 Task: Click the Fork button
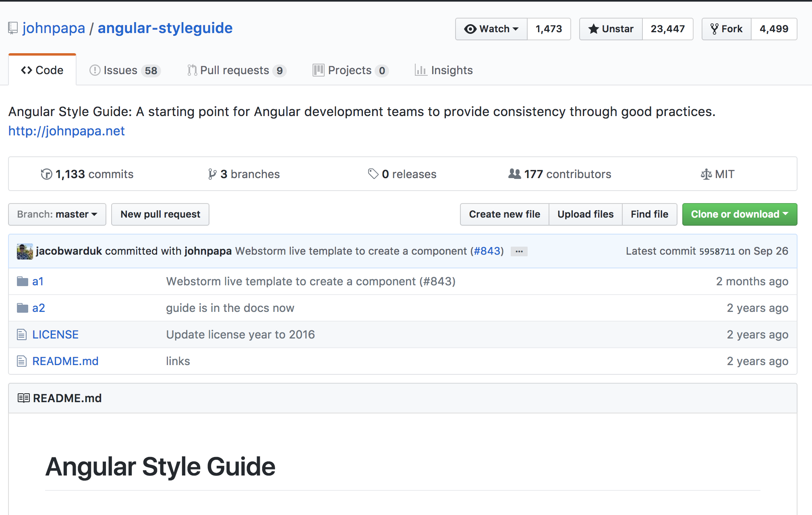[727, 29]
